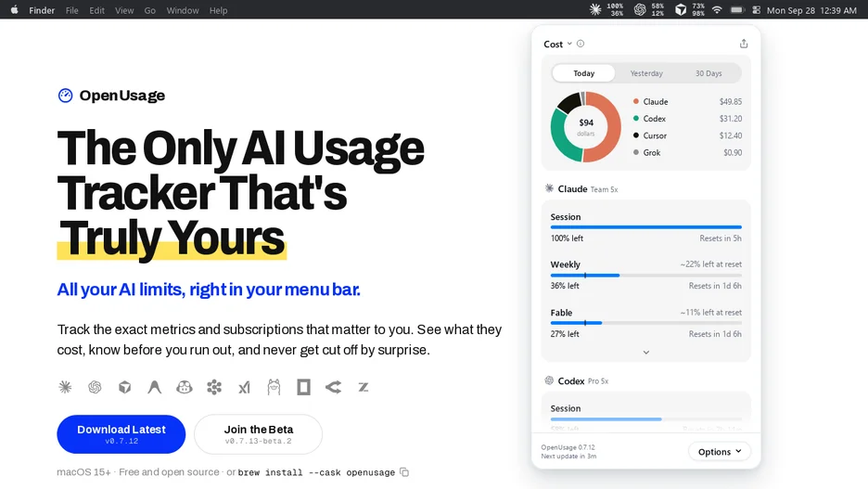The height and width of the screenshot is (489, 868).
Task: Open Claude usage item in the menu bar
Action: (x=606, y=9)
